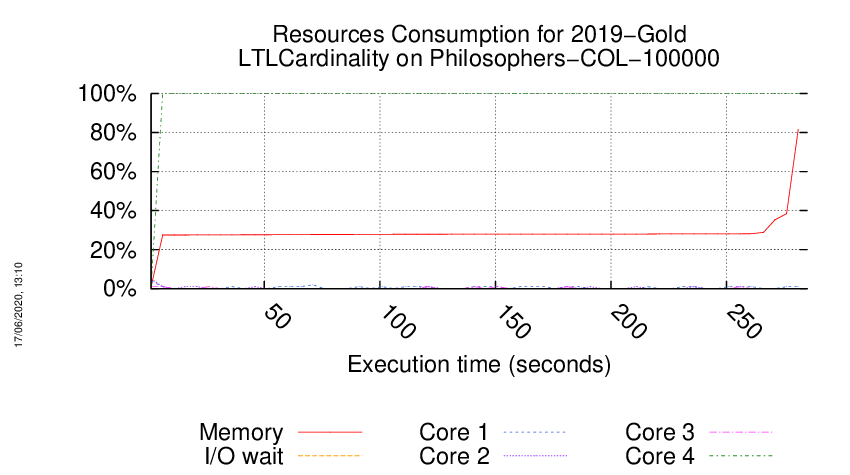This screenshot has height=475, width=850.
Task: Click the orange I/O wait legend line sample
Action: click(x=330, y=456)
